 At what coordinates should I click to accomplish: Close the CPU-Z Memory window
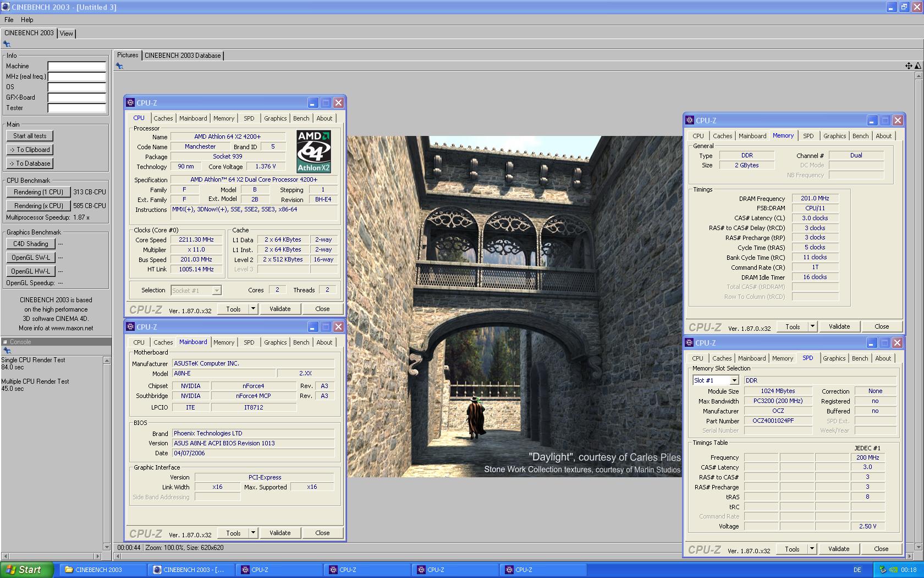click(898, 121)
